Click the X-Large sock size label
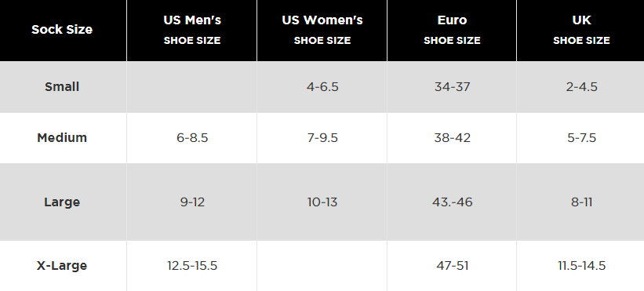This screenshot has height=291, width=644. coord(62,266)
